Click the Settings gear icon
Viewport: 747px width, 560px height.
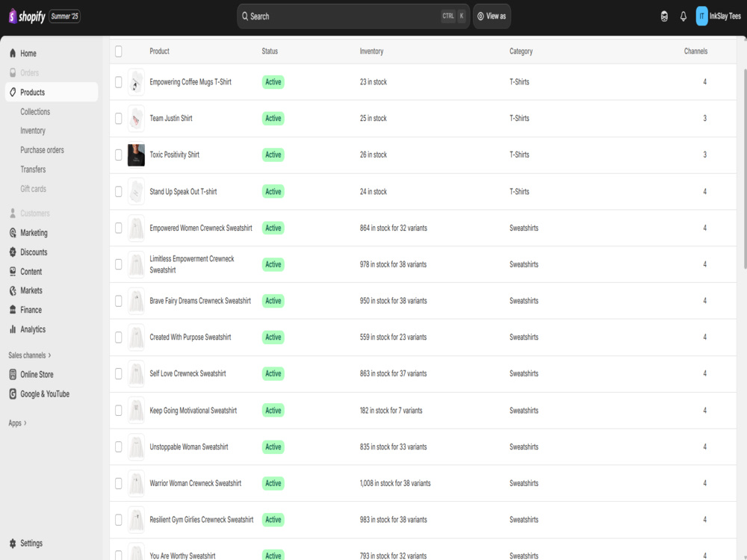point(13,544)
